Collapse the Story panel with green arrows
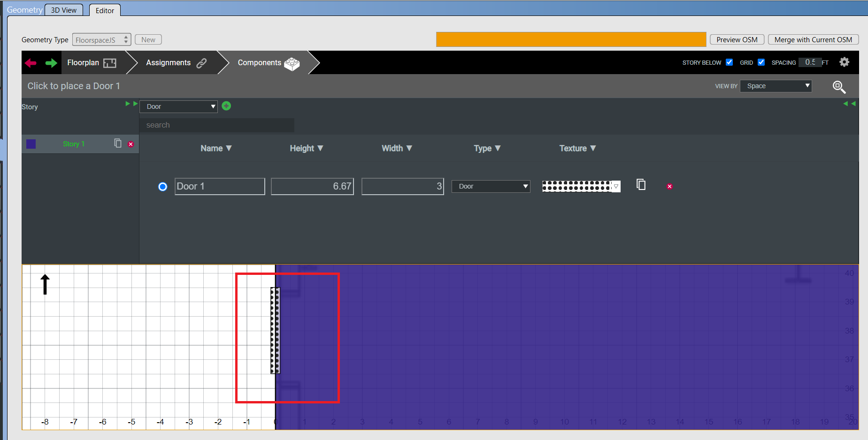The width and height of the screenshot is (868, 440). [131, 104]
